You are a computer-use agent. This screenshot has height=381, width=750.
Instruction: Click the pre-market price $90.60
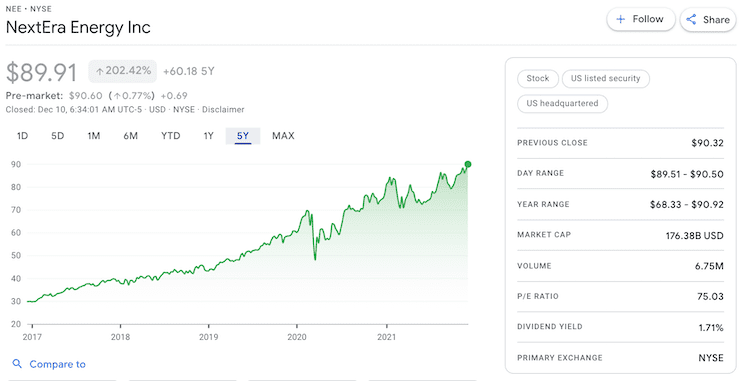(x=86, y=96)
